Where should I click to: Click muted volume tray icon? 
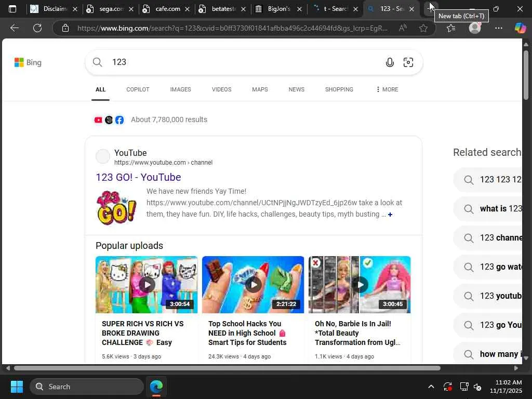coord(477,387)
